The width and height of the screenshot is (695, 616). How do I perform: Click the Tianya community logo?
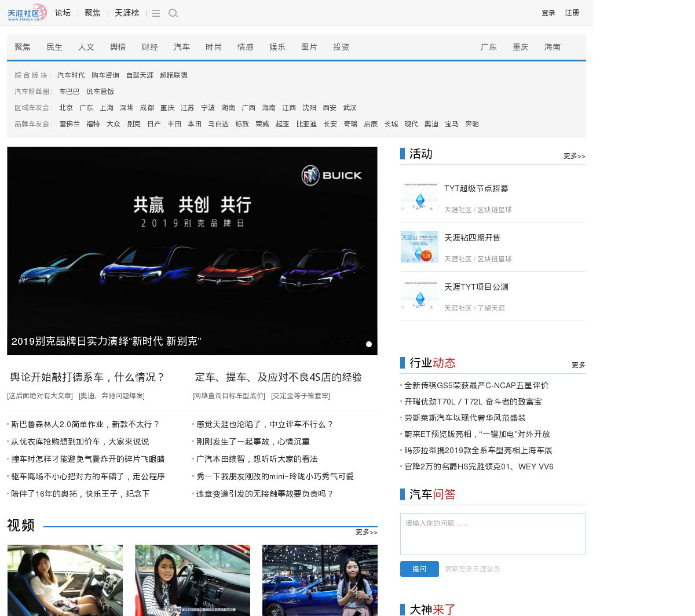tap(27, 13)
